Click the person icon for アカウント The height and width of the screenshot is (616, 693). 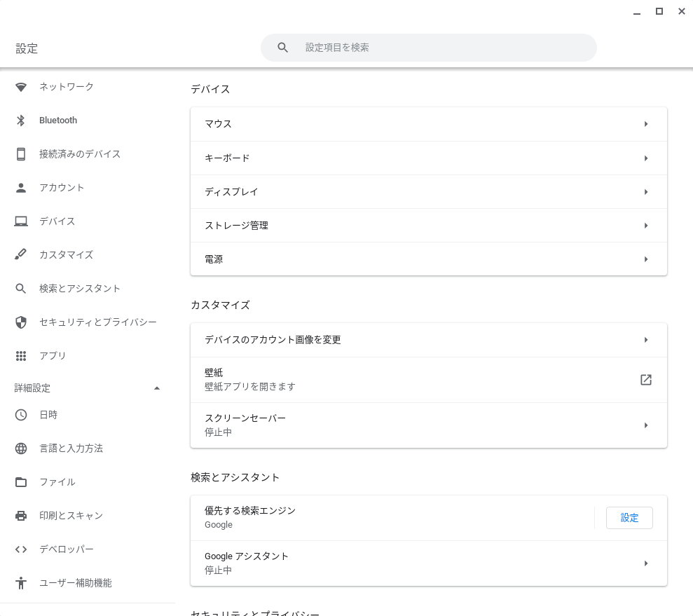click(x=21, y=188)
